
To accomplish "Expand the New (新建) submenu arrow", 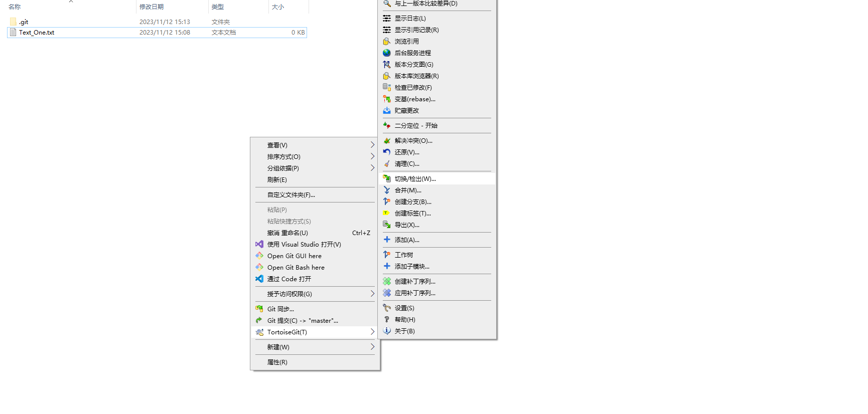I will click(372, 347).
